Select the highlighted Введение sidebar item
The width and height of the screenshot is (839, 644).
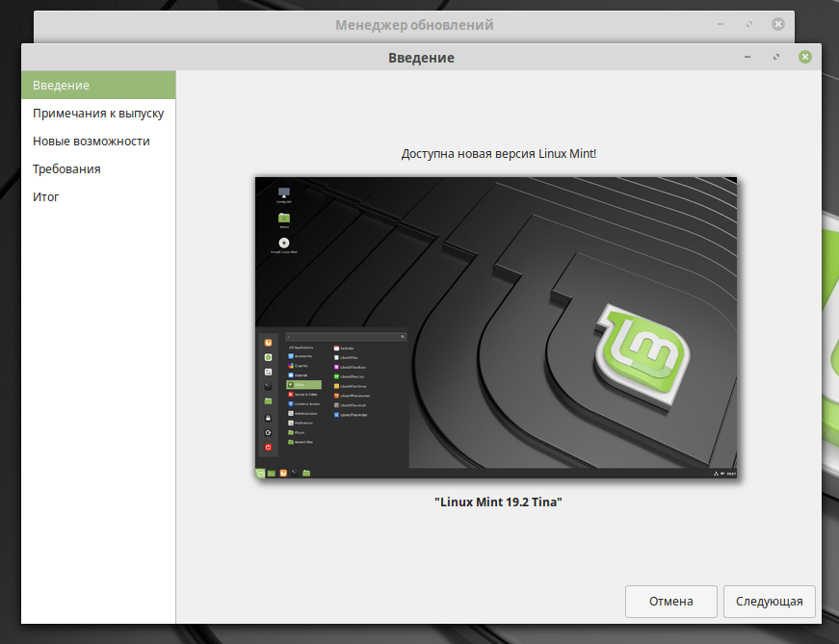click(61, 86)
